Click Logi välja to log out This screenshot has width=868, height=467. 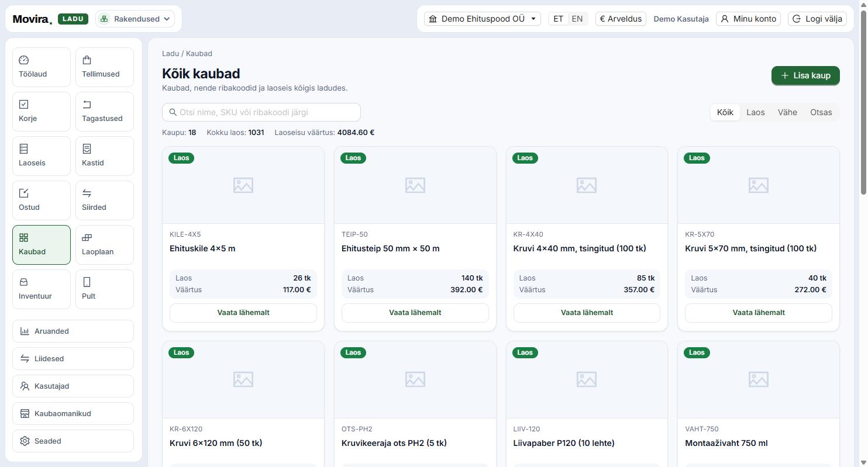pos(817,19)
